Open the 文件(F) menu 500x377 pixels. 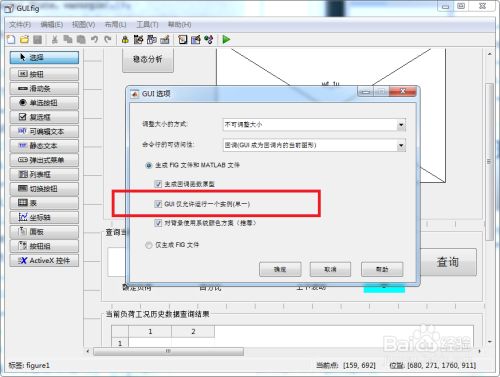[20, 25]
